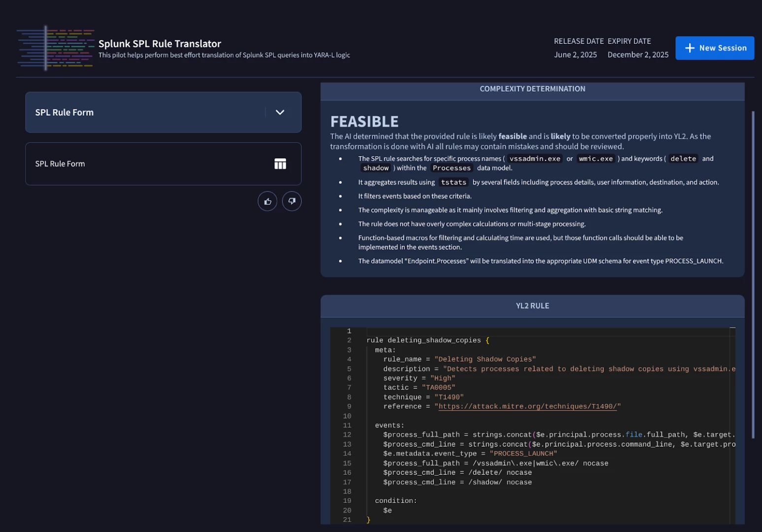Click the rule_name 'Deleting Shadow Copies' line
This screenshot has width=762, height=532.
pyautogui.click(x=460, y=360)
